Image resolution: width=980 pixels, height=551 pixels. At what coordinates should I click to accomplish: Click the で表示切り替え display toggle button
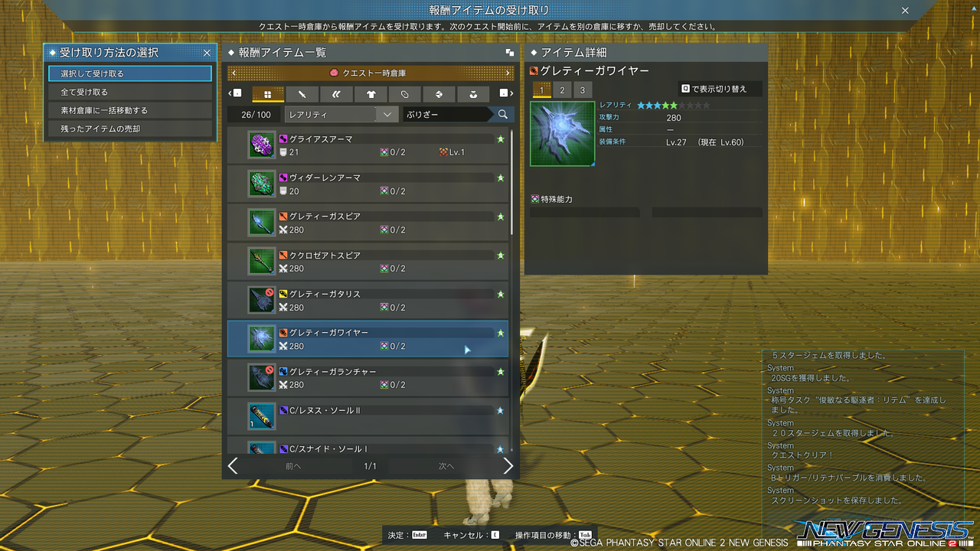pyautogui.click(x=720, y=89)
